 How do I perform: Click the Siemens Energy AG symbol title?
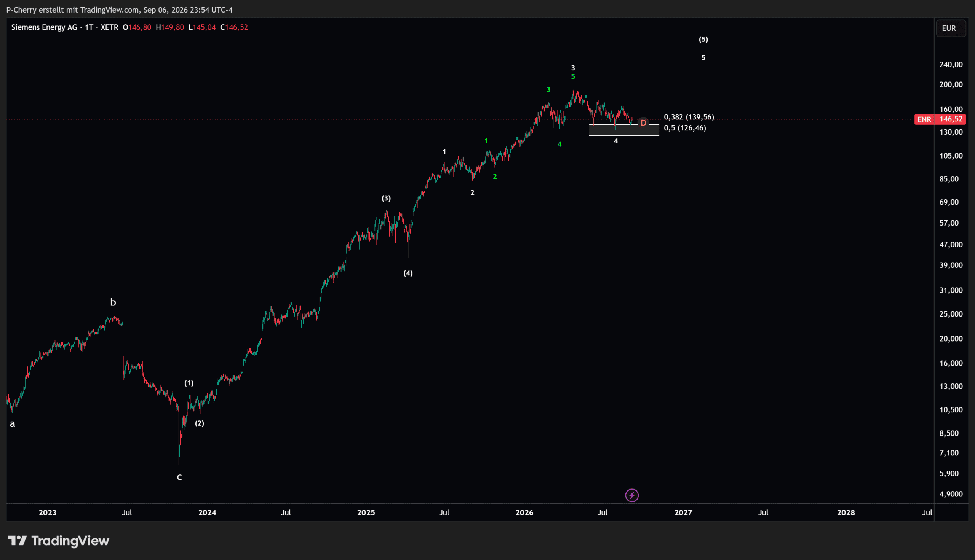(44, 27)
